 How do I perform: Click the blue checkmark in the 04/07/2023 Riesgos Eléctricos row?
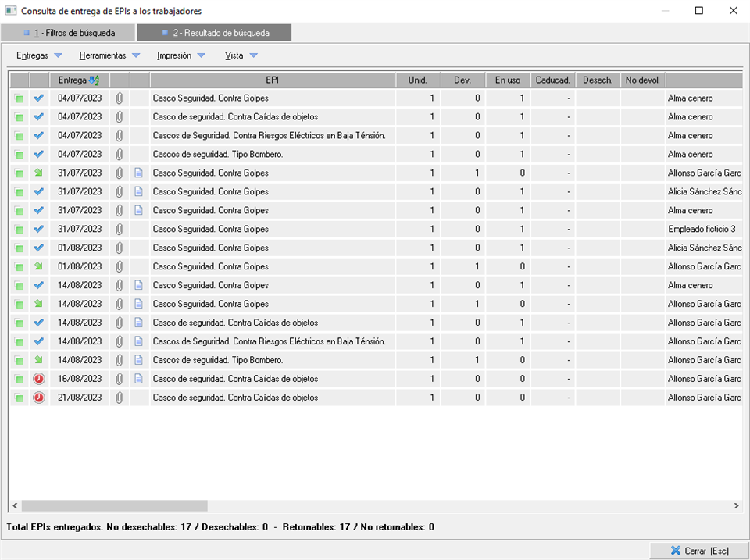click(39, 135)
